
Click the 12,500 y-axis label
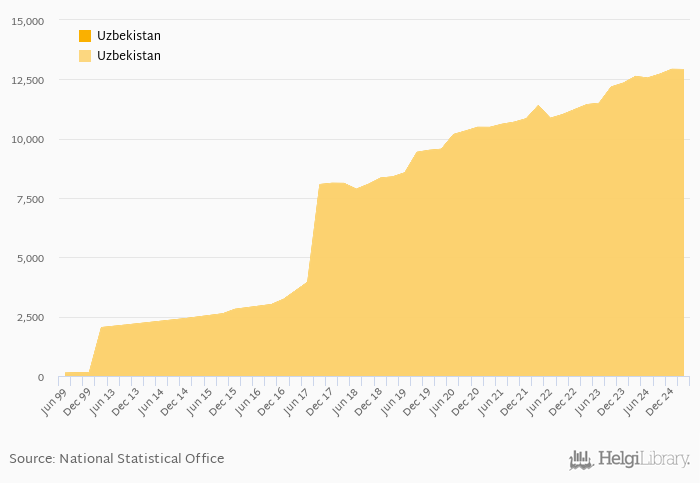(x=26, y=80)
